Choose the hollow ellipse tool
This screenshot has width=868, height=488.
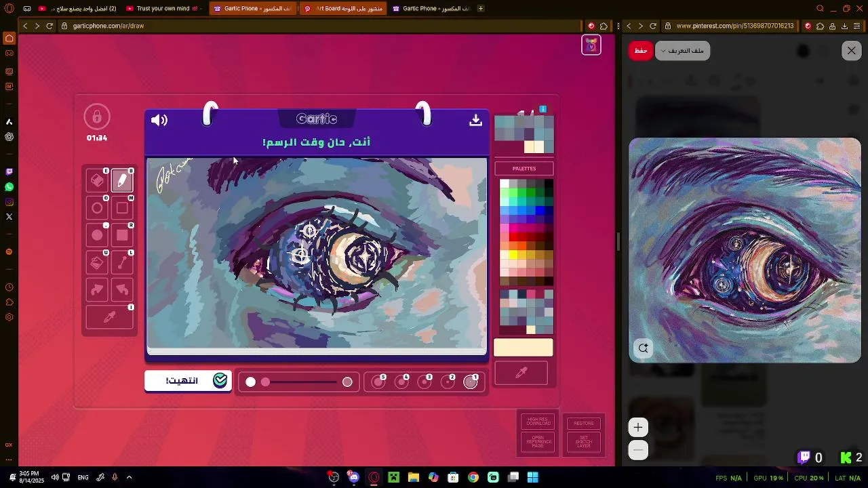[x=97, y=208]
